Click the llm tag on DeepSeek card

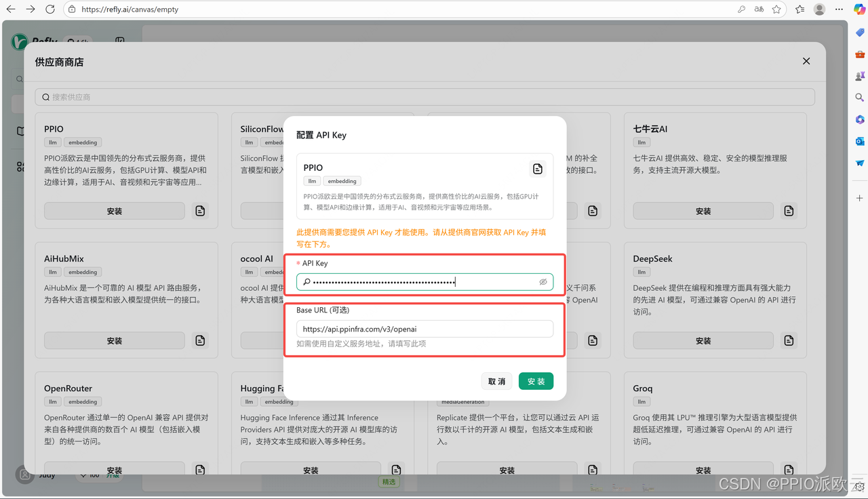tap(642, 272)
